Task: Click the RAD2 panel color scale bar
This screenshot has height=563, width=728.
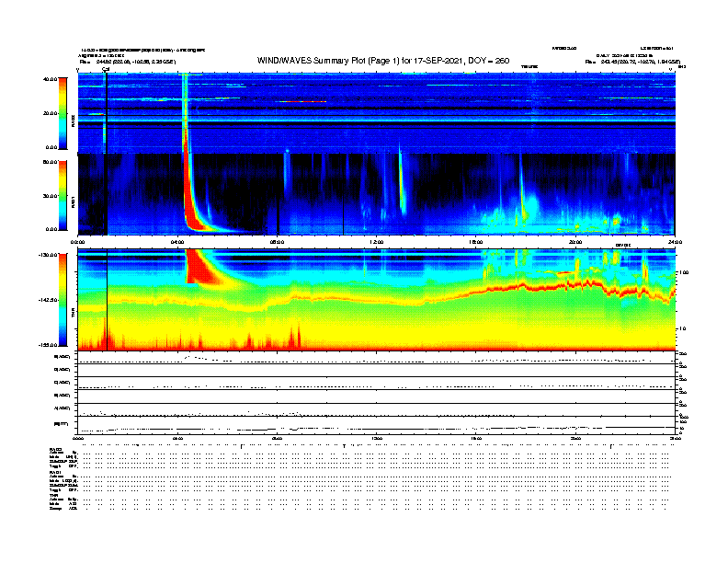Action: (63, 113)
